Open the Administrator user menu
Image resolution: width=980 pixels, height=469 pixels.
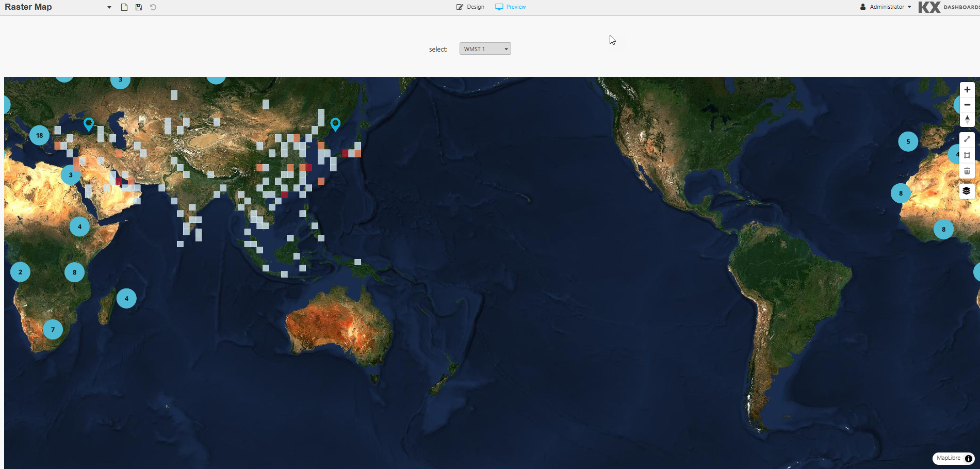(x=886, y=7)
